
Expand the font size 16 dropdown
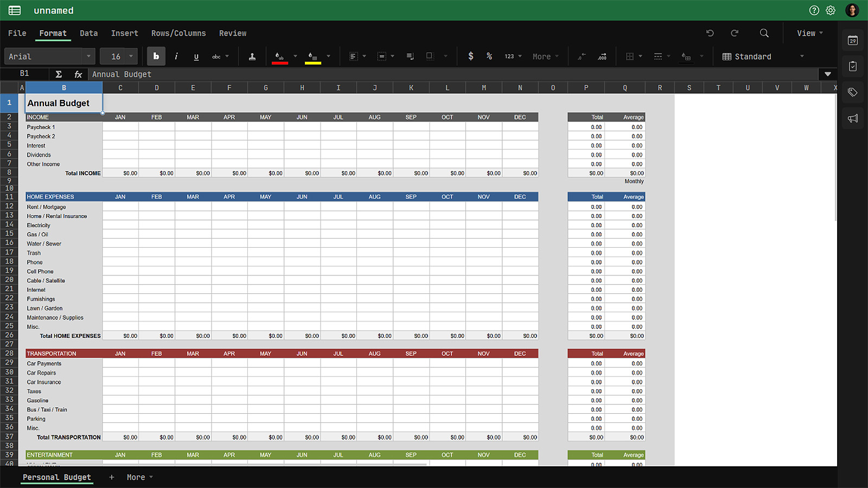pyautogui.click(x=131, y=56)
